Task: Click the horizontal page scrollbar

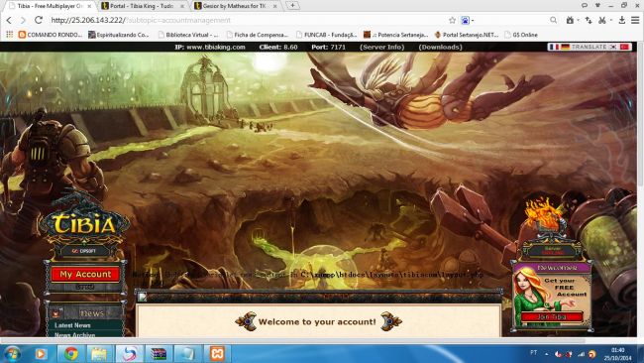Action: pyautogui.click(x=292, y=341)
